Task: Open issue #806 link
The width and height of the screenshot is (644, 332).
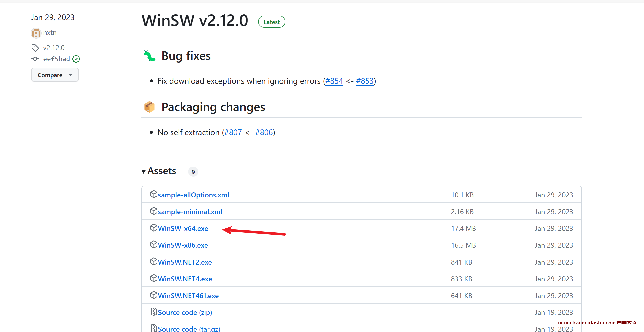Action: (x=264, y=132)
